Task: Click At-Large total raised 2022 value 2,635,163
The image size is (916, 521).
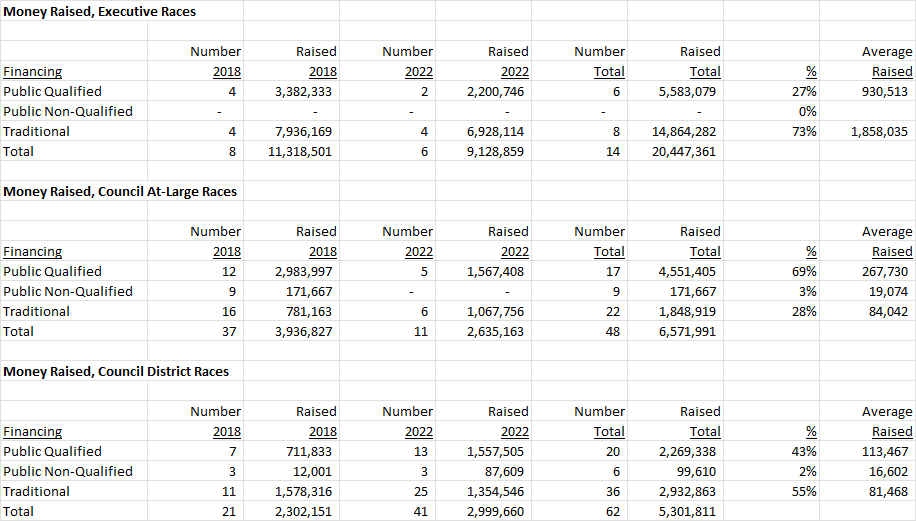Action: (x=495, y=332)
